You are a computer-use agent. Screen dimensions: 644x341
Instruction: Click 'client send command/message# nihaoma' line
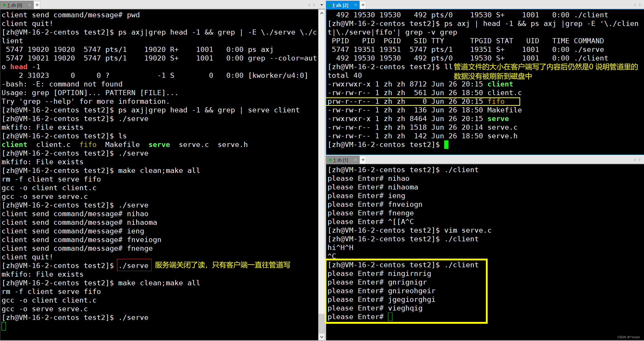(x=79, y=223)
